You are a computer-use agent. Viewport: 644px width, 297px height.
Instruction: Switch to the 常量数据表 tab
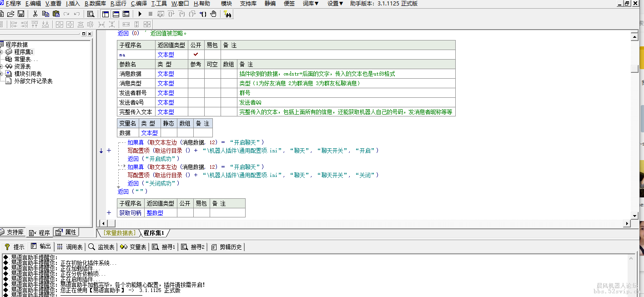coord(120,233)
